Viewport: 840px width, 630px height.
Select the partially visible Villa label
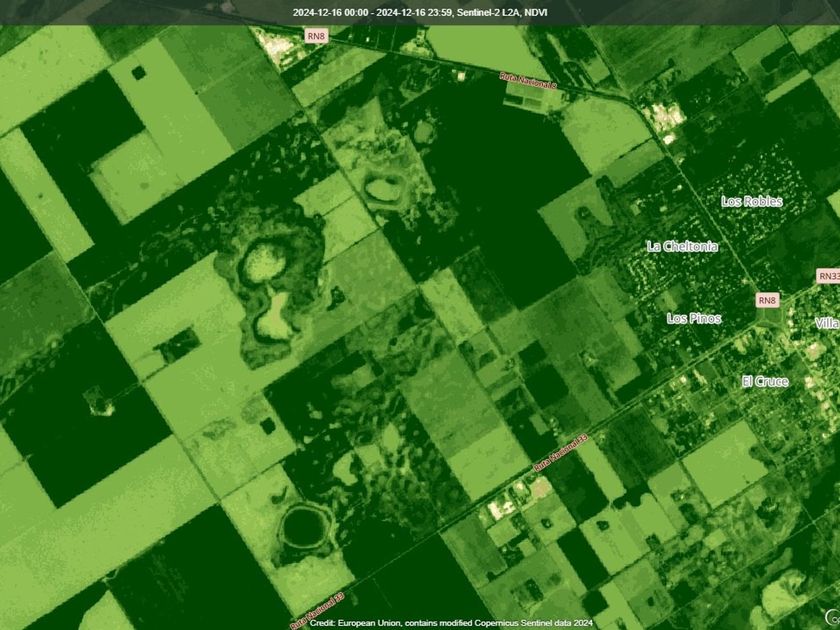827,323
